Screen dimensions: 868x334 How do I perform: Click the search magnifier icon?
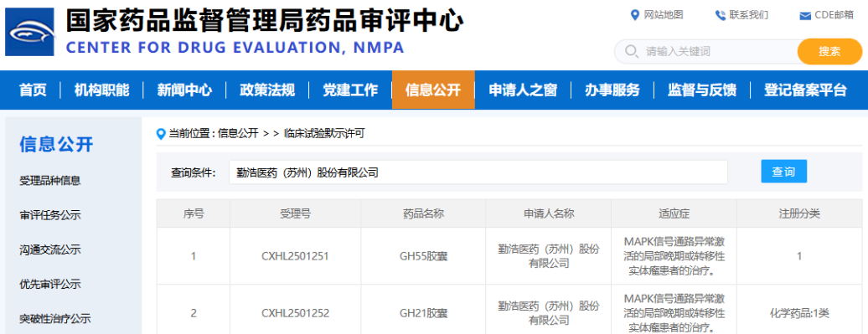point(631,51)
